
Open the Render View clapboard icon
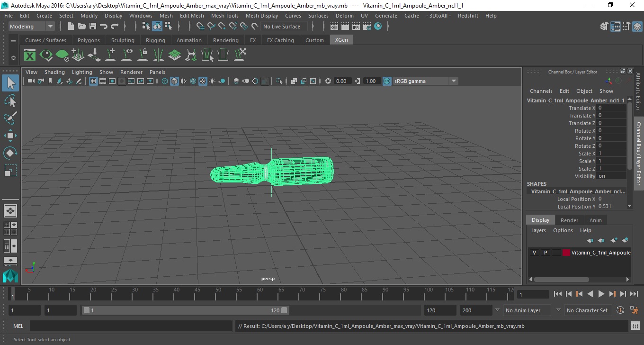coord(334,27)
